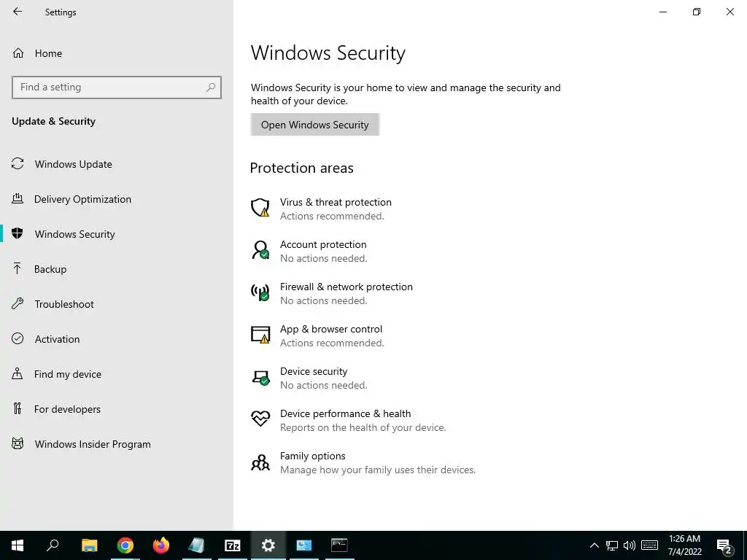Open the Windows Start menu
The height and width of the screenshot is (560, 747).
pyautogui.click(x=18, y=545)
